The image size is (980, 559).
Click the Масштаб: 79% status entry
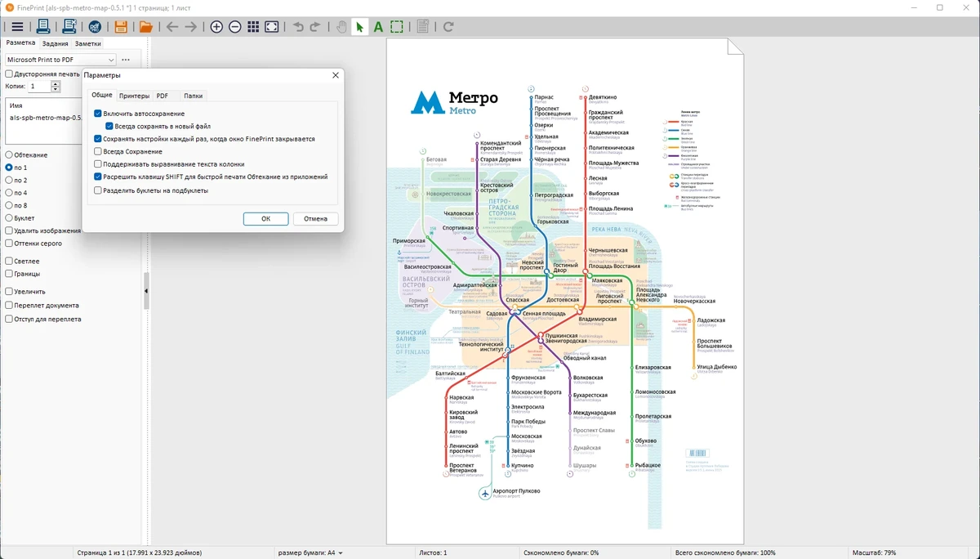tap(873, 553)
